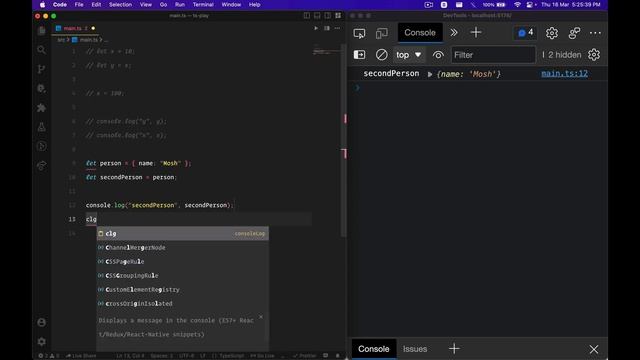Click Live Share in status bar

[81, 356]
